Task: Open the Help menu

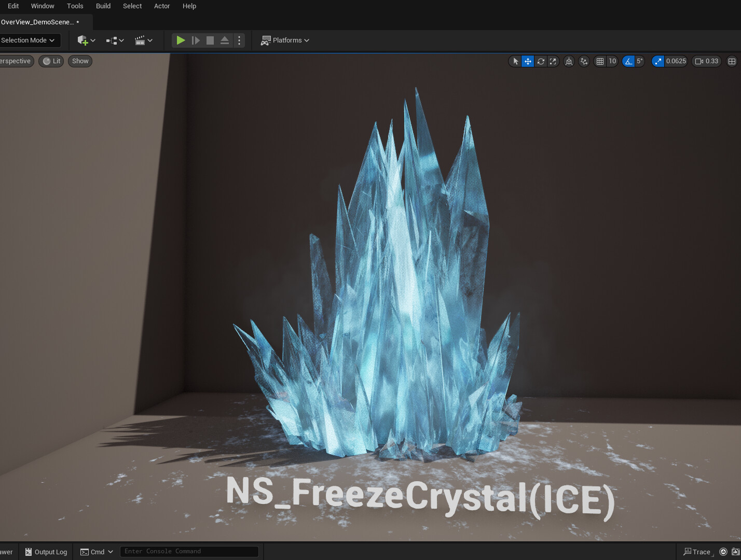Action: pyautogui.click(x=189, y=6)
